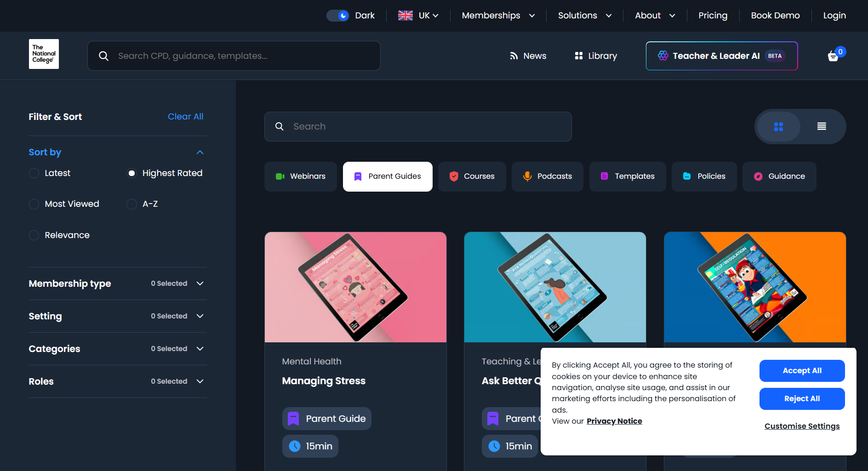Screen dimensions: 868x471
Task: Open the News feed link
Action: (528, 56)
